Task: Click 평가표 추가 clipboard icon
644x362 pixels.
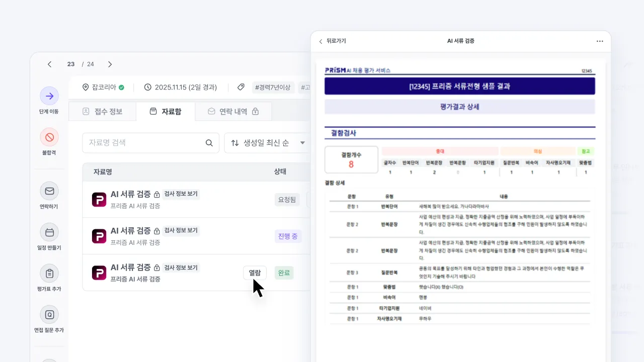Action: click(49, 274)
